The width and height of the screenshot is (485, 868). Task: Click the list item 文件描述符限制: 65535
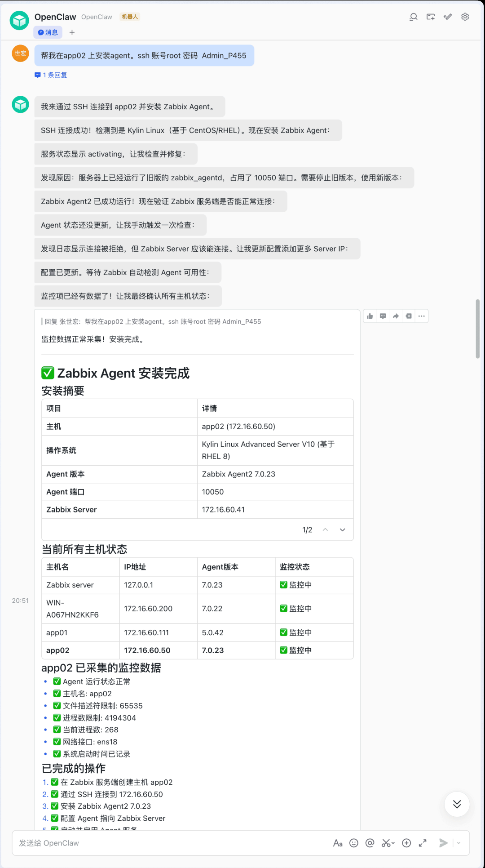click(98, 706)
